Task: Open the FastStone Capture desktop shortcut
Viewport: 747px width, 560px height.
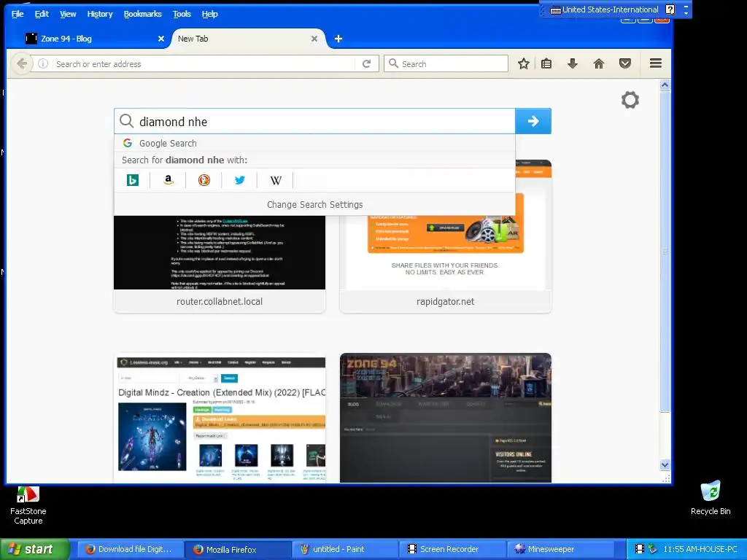Action: tap(28, 505)
